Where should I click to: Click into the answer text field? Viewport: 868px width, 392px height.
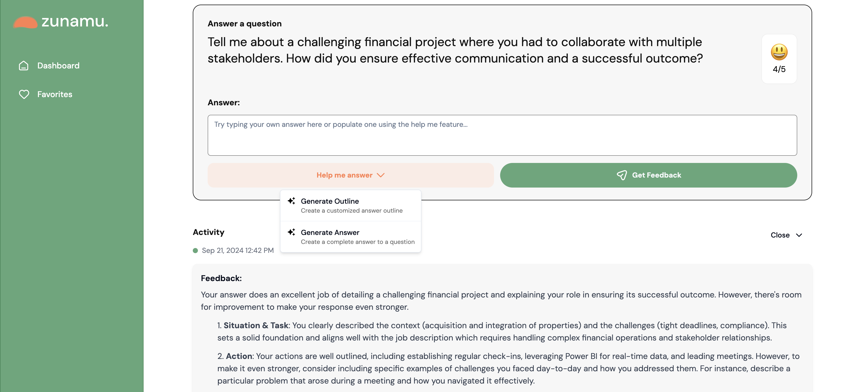[502, 135]
